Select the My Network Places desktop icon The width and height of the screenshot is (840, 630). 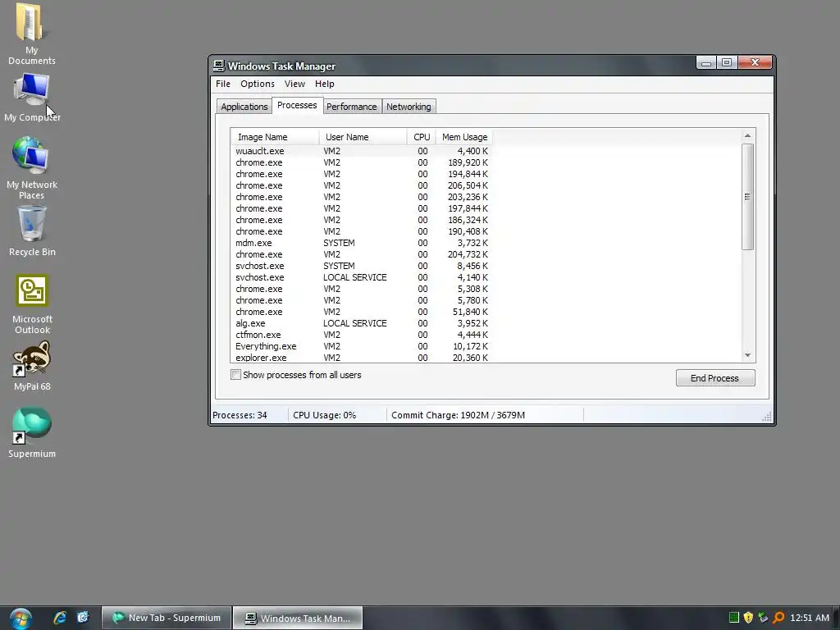31,155
